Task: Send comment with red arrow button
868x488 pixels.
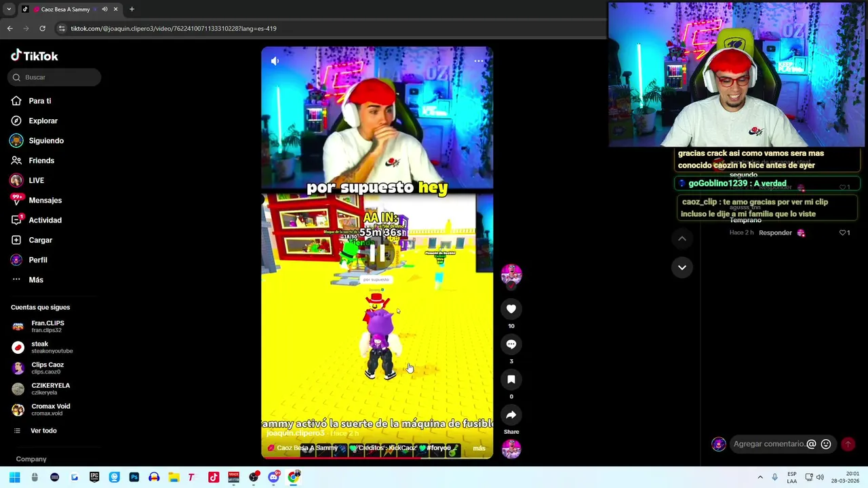Action: (x=848, y=445)
